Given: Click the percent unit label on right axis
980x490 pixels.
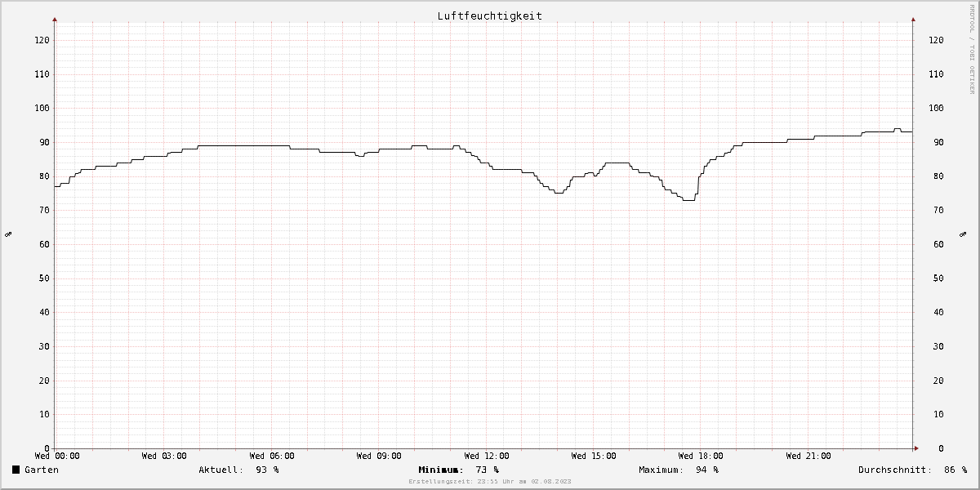Looking at the screenshot, I should click(964, 234).
